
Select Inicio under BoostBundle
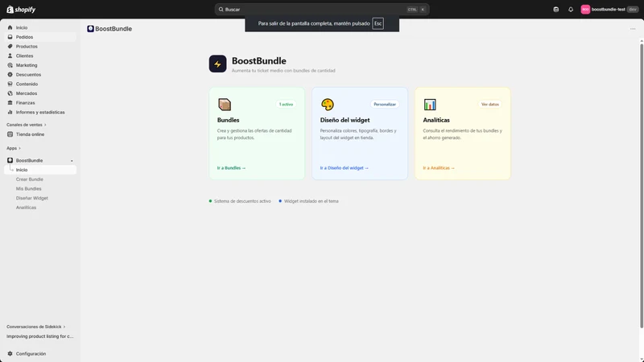tap(40, 170)
